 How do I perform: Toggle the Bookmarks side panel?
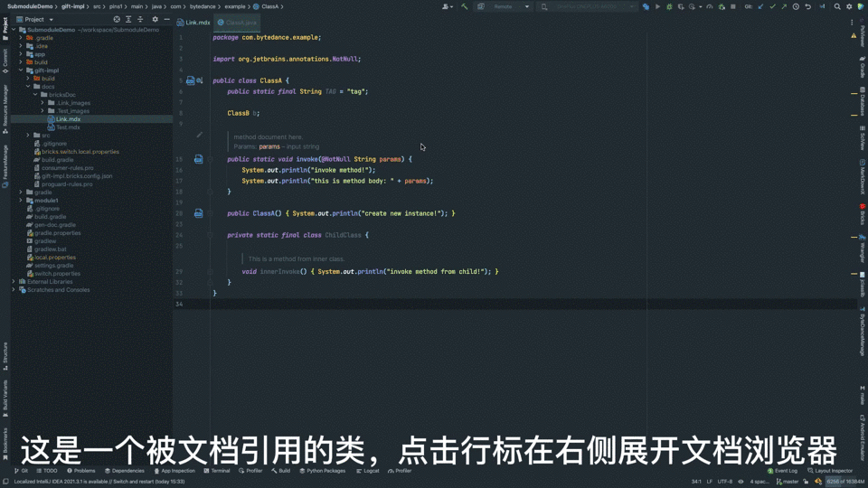(x=5, y=444)
